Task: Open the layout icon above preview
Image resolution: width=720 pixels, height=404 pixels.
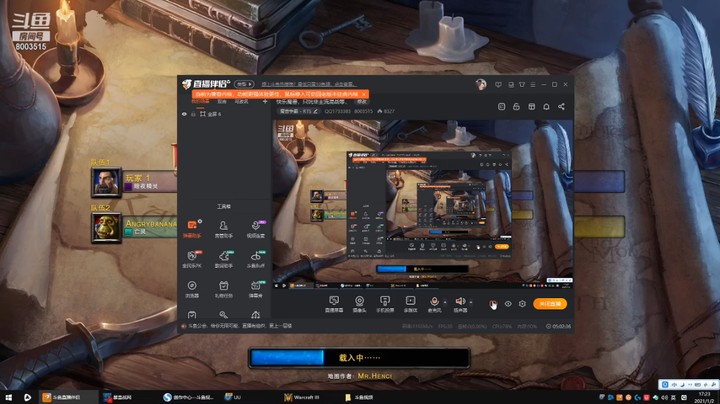Action: pos(532,107)
